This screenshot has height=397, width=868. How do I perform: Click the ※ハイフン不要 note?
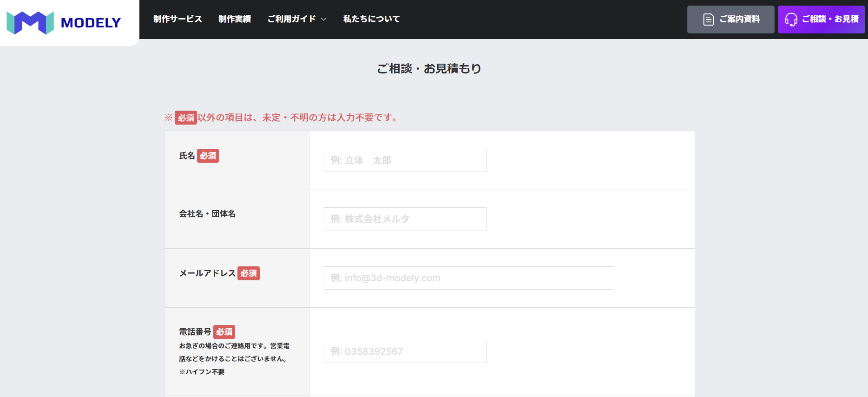coord(202,372)
